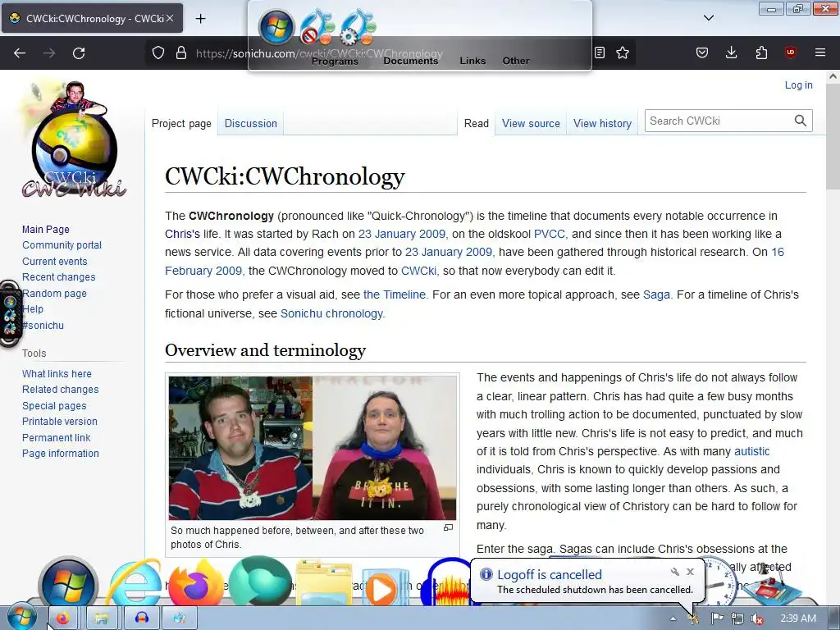Follow the autistic link in overview text

click(x=751, y=451)
